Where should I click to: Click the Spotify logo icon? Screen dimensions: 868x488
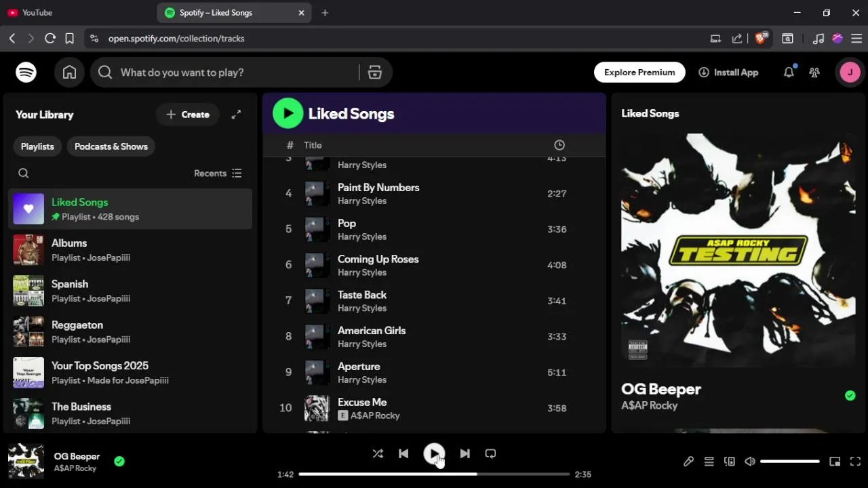pyautogui.click(x=26, y=73)
